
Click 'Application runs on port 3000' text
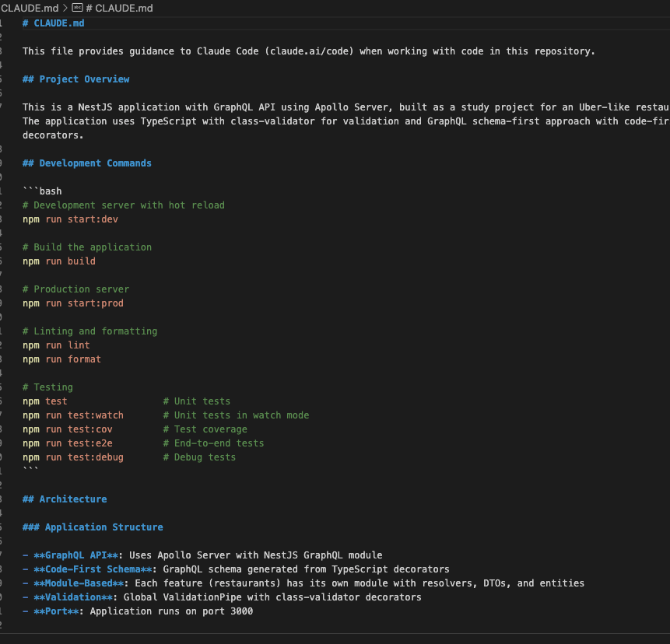(x=171, y=611)
